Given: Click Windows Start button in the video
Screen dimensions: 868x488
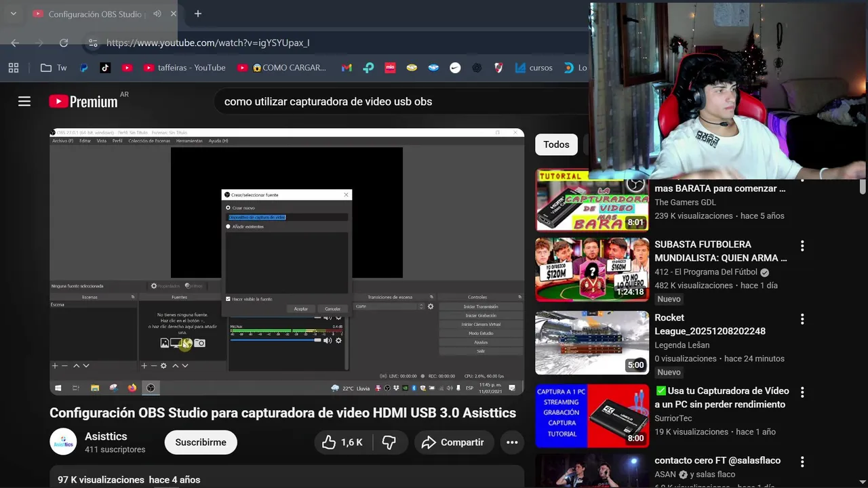Looking at the screenshot, I should [58, 388].
